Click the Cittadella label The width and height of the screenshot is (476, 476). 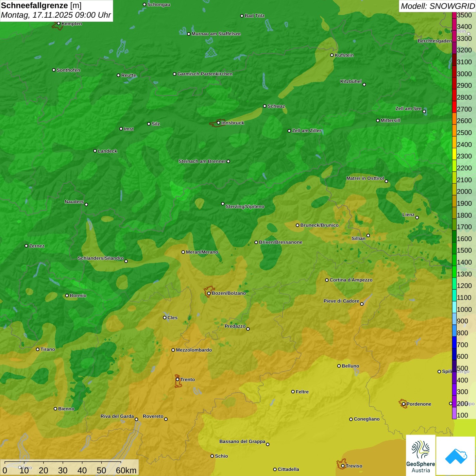[288, 469]
